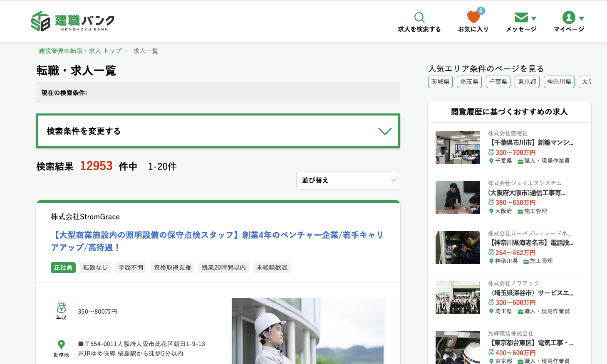Open favorites heart icon
The height and width of the screenshot is (364, 607).
(473, 17)
